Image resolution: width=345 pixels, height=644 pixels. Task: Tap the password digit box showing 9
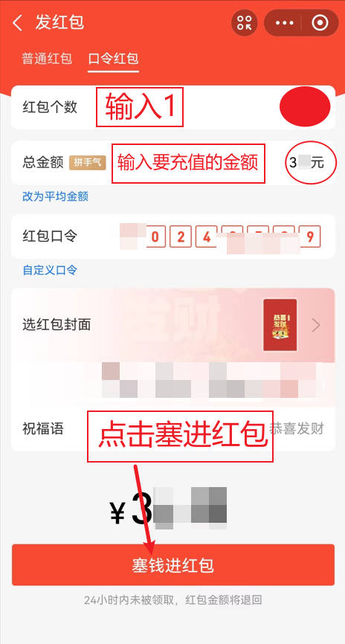pyautogui.click(x=310, y=236)
